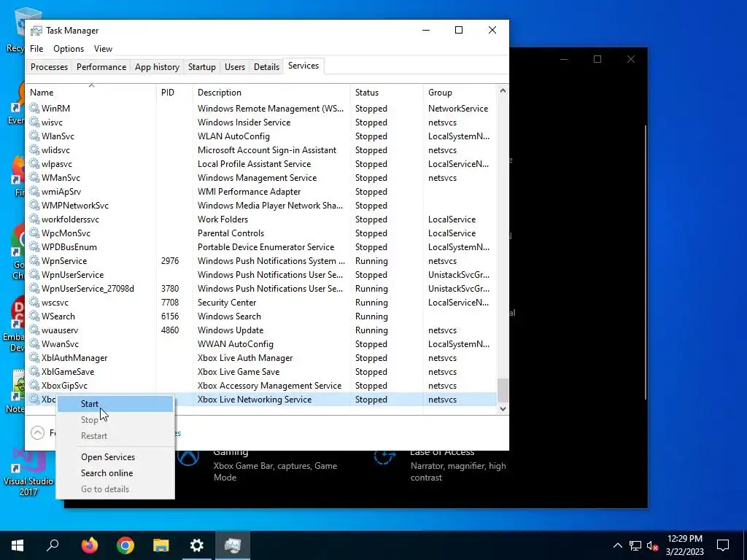747x560 pixels.
Task: Sort services by Group column
Action: click(x=460, y=93)
